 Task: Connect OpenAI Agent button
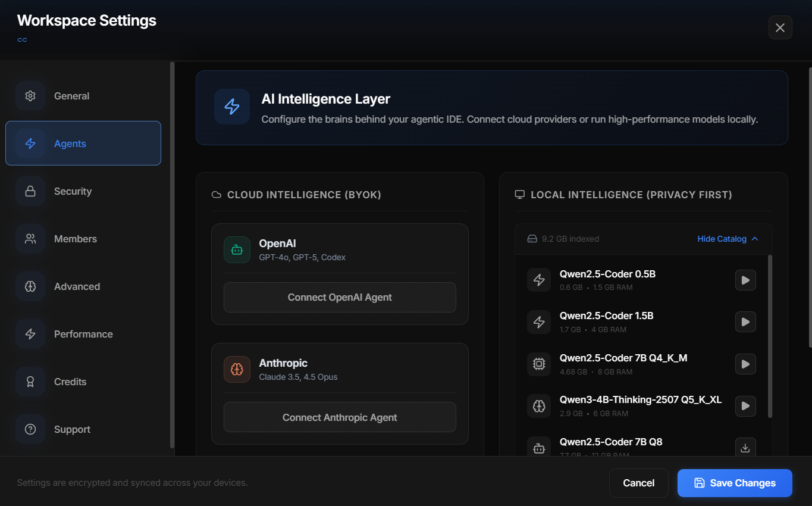340,297
